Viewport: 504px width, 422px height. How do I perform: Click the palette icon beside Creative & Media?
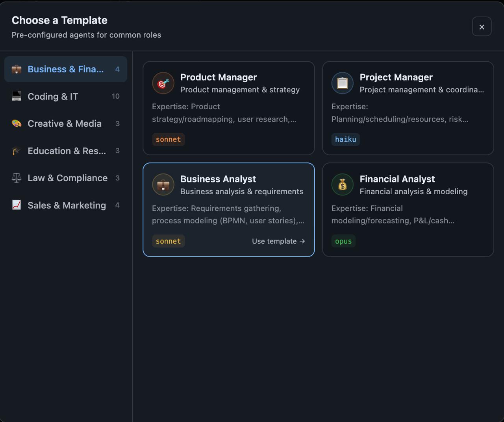(17, 123)
